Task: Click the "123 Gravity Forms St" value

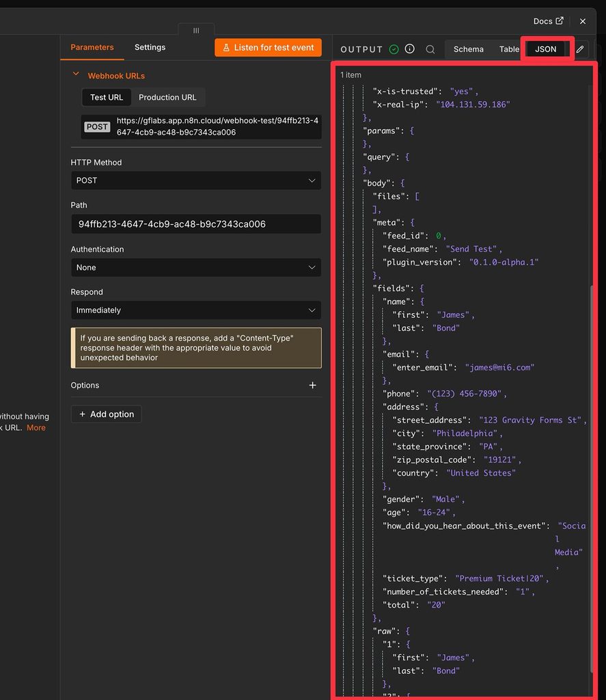Action: [x=530, y=420]
